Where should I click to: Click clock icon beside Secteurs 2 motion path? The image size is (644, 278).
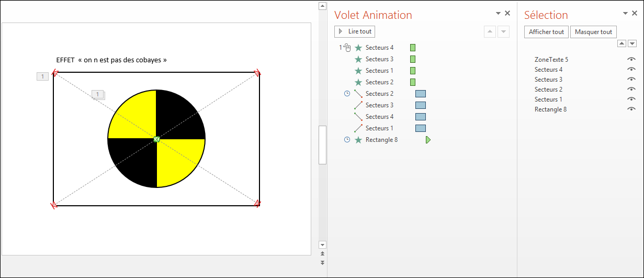coord(347,94)
